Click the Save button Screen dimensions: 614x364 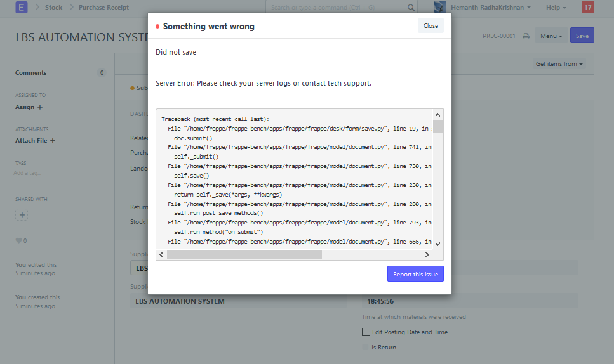pyautogui.click(x=582, y=36)
